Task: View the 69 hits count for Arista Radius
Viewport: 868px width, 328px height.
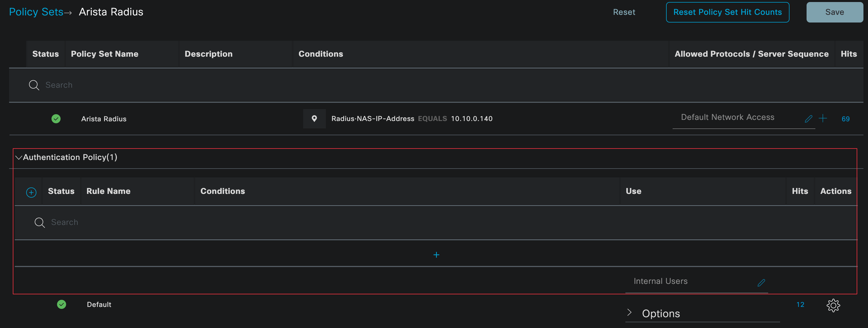Action: coord(845,119)
